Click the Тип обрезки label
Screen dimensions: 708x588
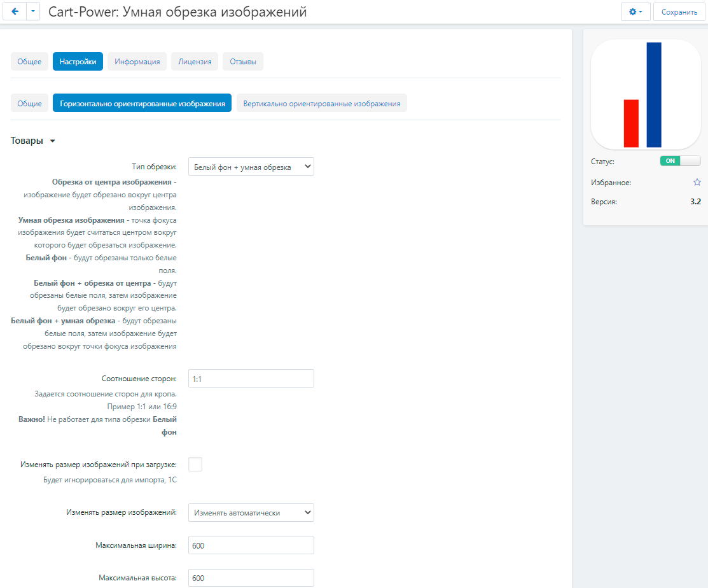pyautogui.click(x=154, y=167)
